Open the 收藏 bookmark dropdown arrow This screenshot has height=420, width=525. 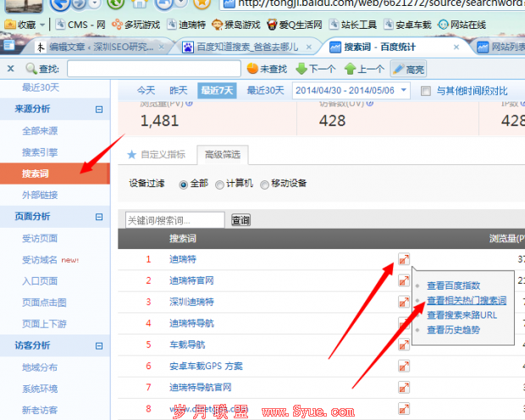pyautogui.click(x=42, y=25)
